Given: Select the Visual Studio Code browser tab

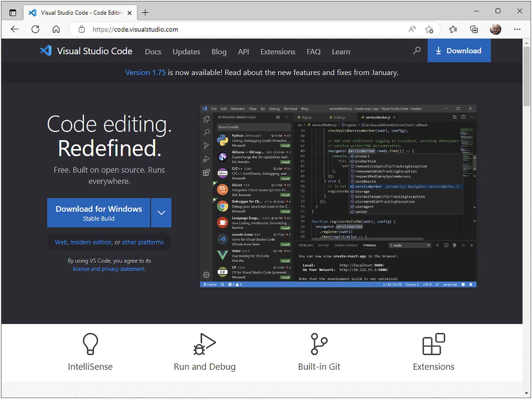Looking at the screenshot, I should click(81, 13).
